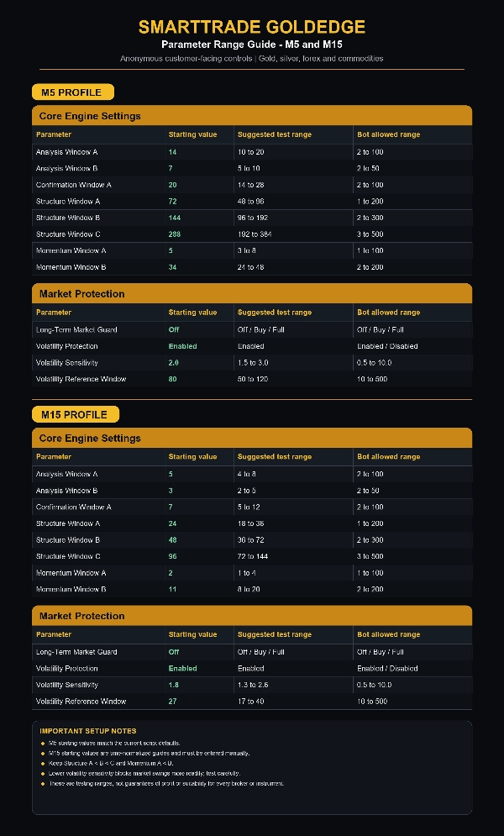Image resolution: width=504 pixels, height=836 pixels.
Task: Click IMPORTANT SETUP NOTES heading
Action: click(x=88, y=731)
